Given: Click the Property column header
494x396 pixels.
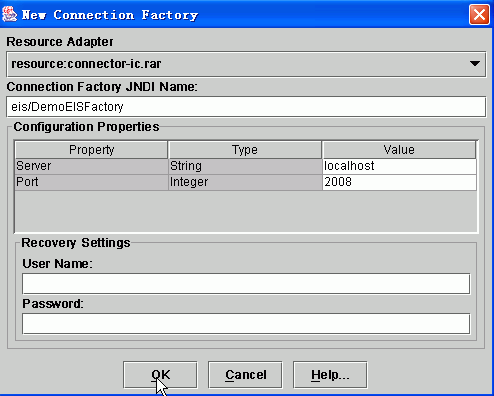Looking at the screenshot, I should [x=91, y=150].
